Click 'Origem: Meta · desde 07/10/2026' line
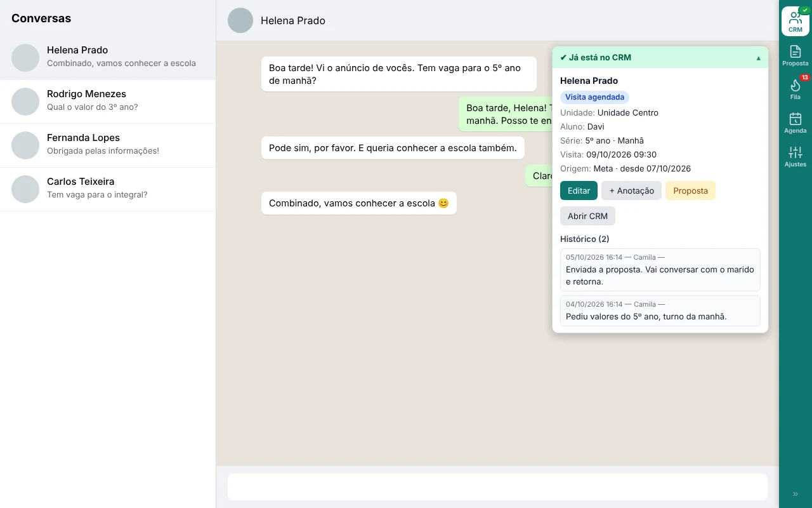 point(625,168)
